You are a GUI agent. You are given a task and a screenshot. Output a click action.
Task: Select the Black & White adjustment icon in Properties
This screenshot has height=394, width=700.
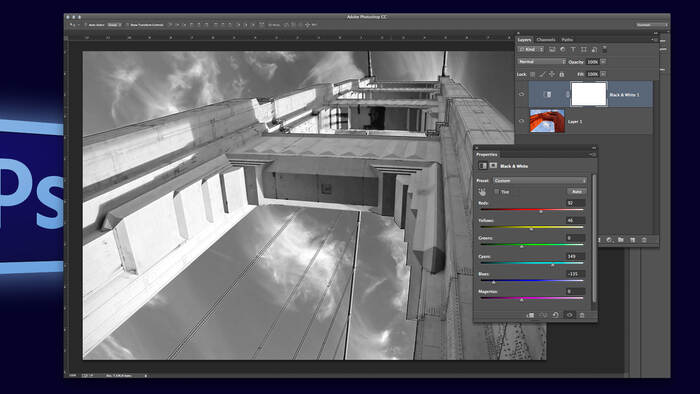[x=483, y=166]
